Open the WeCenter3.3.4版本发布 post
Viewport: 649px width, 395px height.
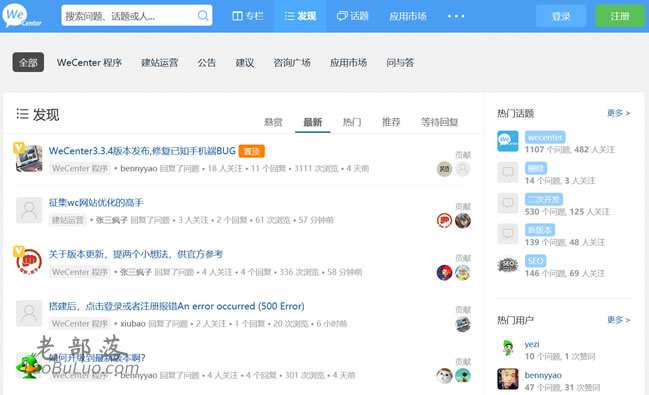tap(142, 151)
